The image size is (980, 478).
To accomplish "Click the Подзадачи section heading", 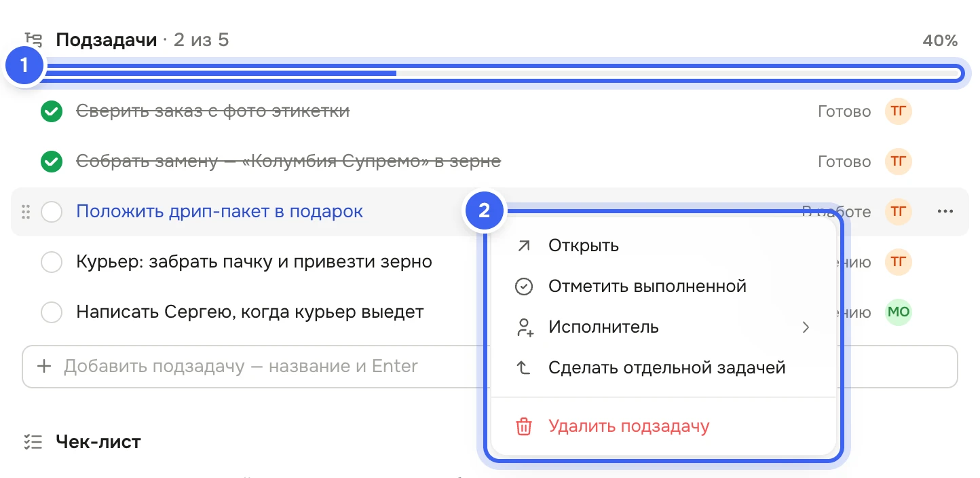I will pos(107,41).
